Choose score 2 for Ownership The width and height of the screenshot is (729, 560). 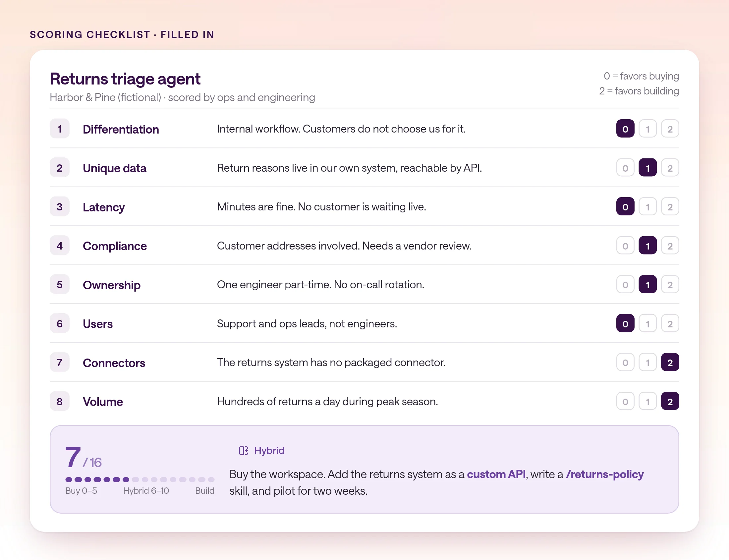tap(670, 284)
